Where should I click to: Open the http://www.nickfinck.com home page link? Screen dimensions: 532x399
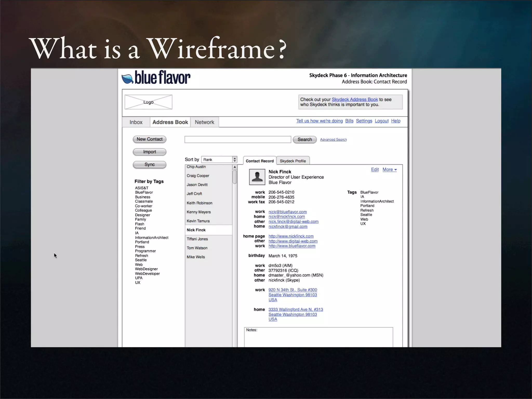291,236
